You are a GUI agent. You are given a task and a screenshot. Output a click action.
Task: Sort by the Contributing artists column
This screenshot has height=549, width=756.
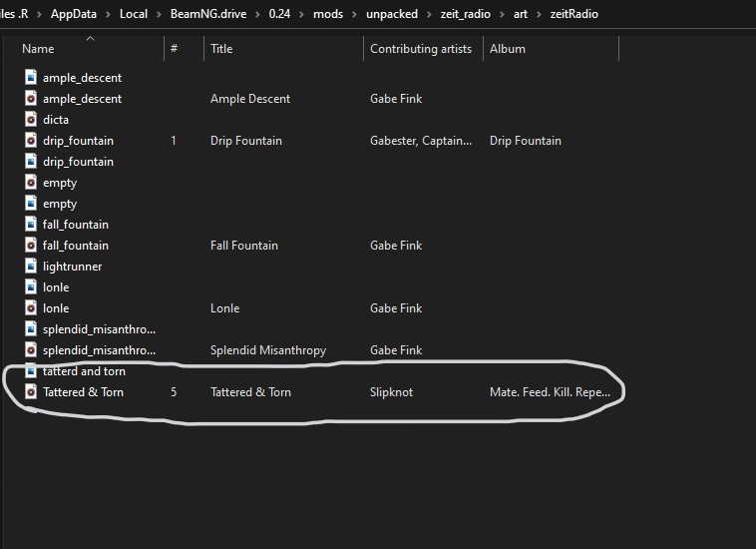click(x=423, y=49)
